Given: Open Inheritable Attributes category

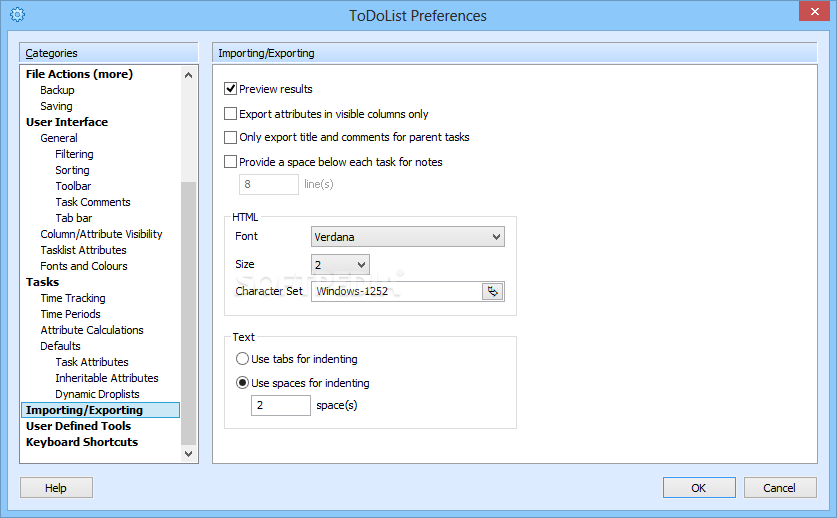Looking at the screenshot, I should (107, 379).
